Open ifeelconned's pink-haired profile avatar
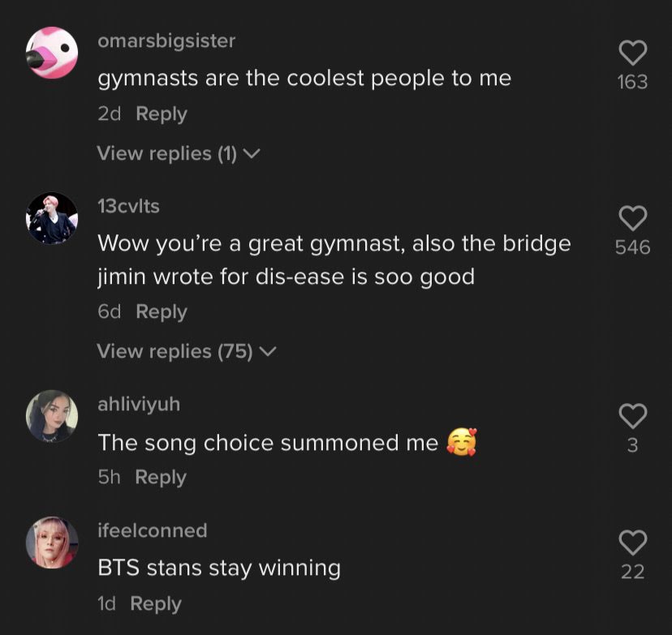 (52, 543)
